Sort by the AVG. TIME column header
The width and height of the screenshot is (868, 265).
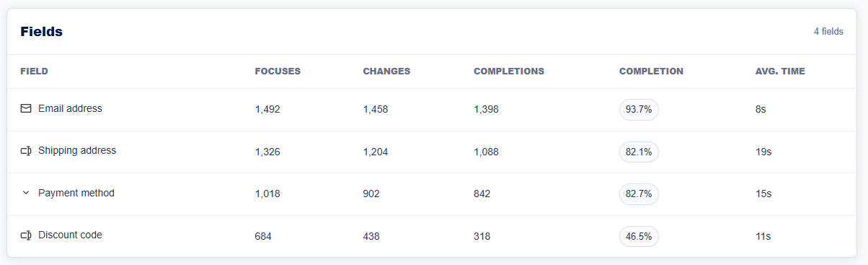(x=780, y=71)
